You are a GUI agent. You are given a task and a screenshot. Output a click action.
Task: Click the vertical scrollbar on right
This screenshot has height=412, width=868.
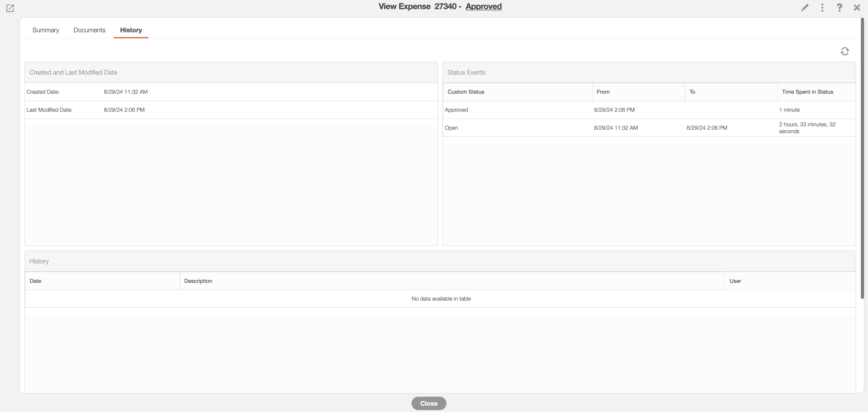[x=862, y=158]
